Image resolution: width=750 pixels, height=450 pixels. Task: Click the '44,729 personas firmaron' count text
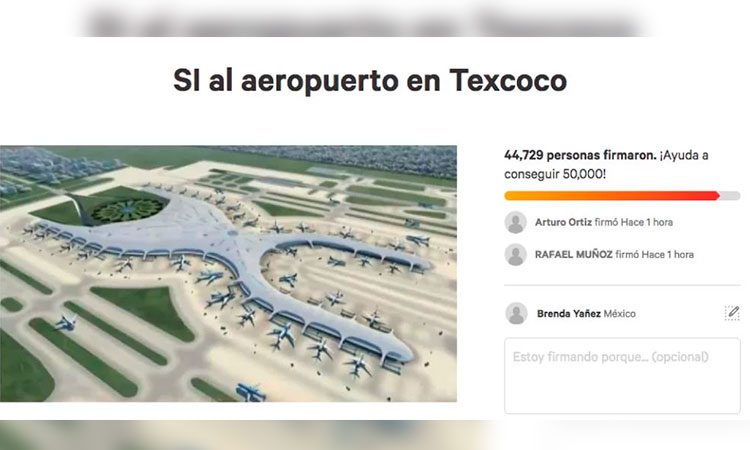click(x=580, y=155)
